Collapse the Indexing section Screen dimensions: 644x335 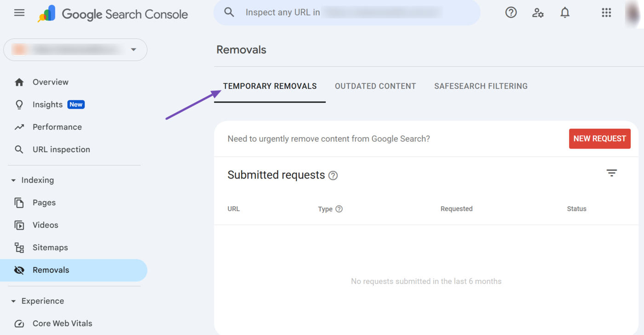tap(13, 180)
